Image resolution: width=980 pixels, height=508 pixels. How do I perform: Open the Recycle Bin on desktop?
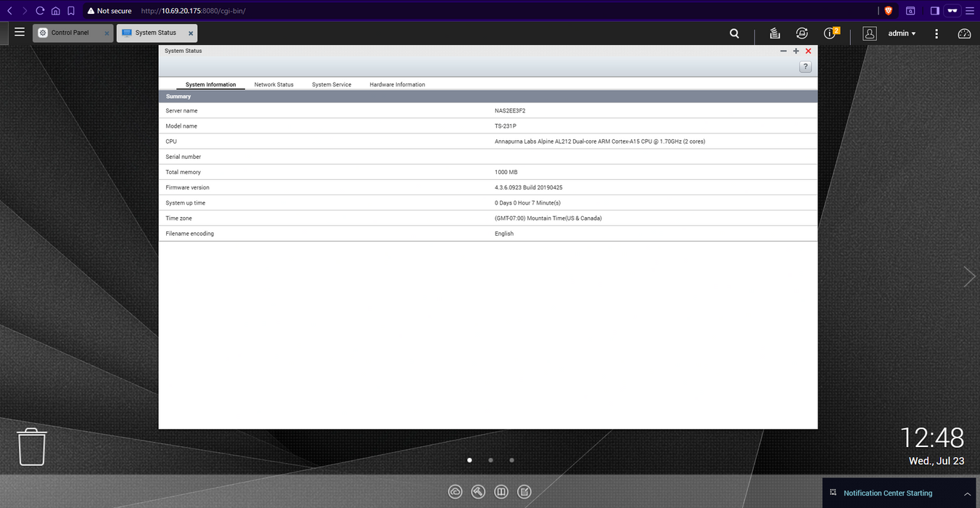32,446
